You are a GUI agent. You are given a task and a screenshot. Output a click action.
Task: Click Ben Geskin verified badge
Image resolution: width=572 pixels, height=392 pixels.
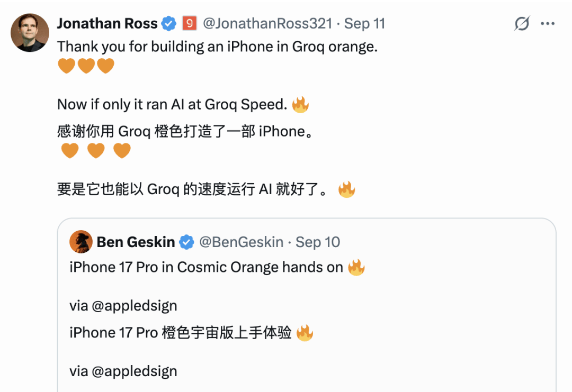[186, 242]
